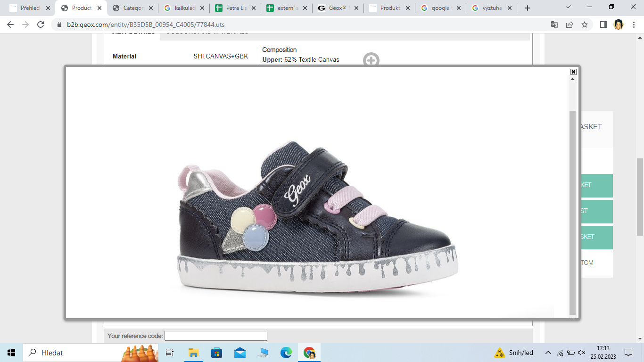
Task: Open the Mail app from the taskbar
Action: tap(239, 353)
